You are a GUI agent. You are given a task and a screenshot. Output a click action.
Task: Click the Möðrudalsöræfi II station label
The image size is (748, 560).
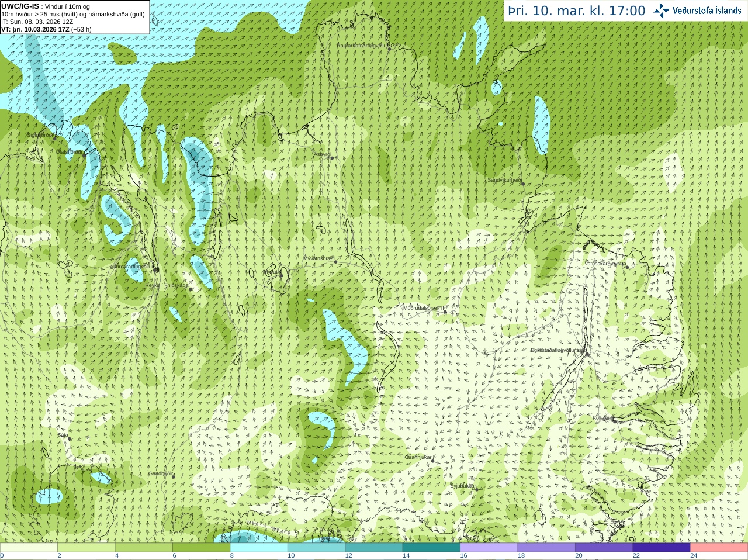pos(424,307)
